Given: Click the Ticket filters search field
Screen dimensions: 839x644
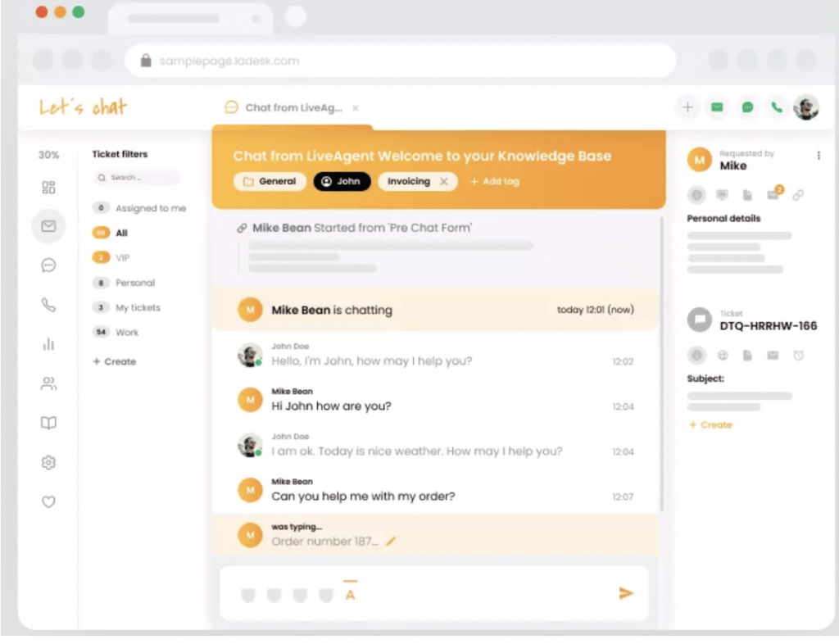Looking at the screenshot, I should coord(137,178).
